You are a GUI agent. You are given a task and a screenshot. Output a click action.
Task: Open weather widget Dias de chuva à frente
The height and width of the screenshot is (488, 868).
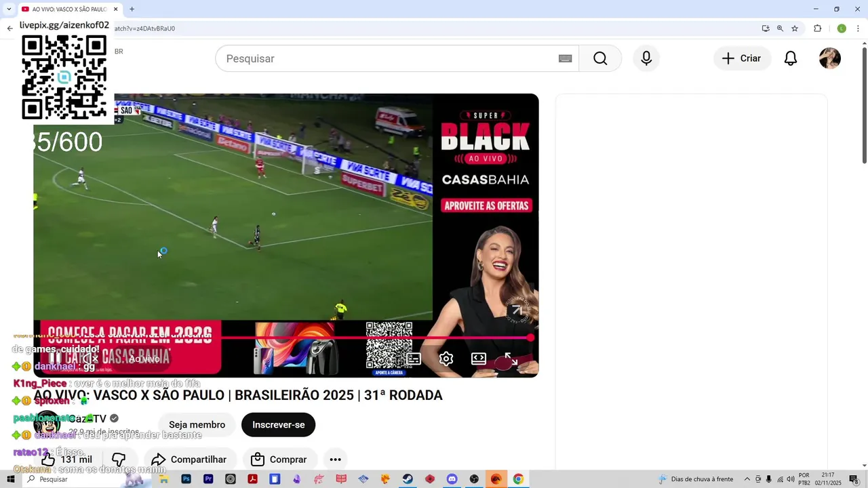[x=696, y=479]
